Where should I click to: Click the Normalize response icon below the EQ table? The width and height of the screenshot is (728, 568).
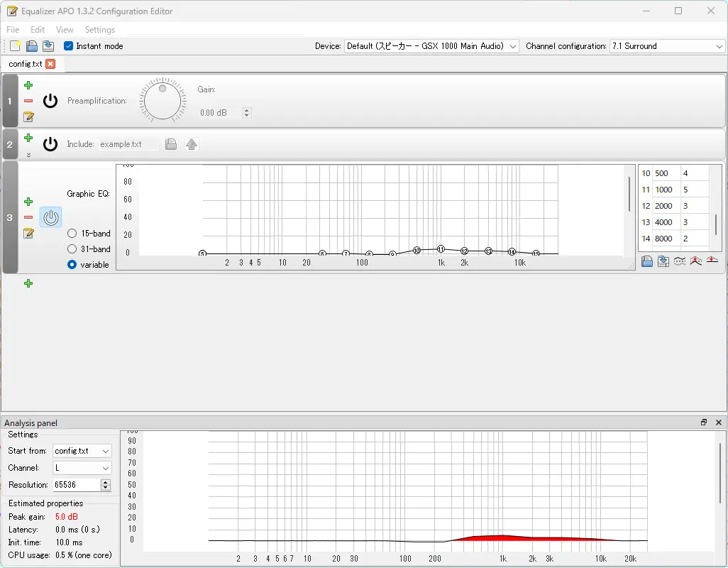[696, 261]
